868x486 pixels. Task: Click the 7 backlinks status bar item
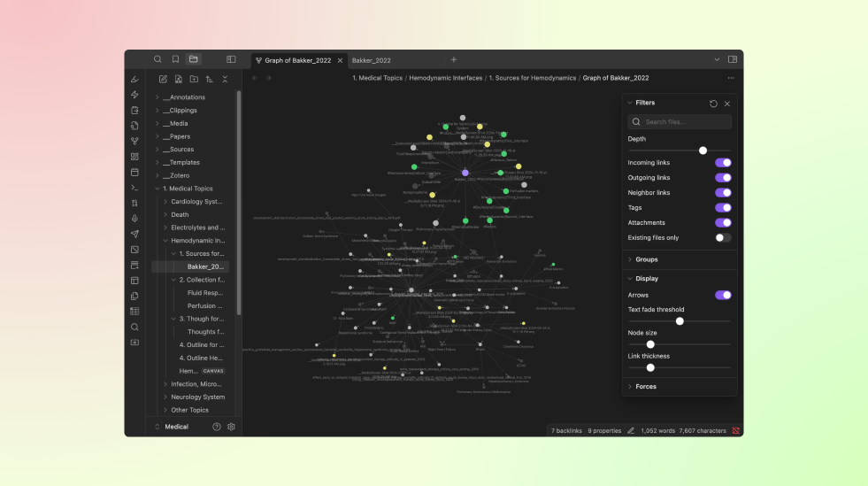(x=565, y=431)
